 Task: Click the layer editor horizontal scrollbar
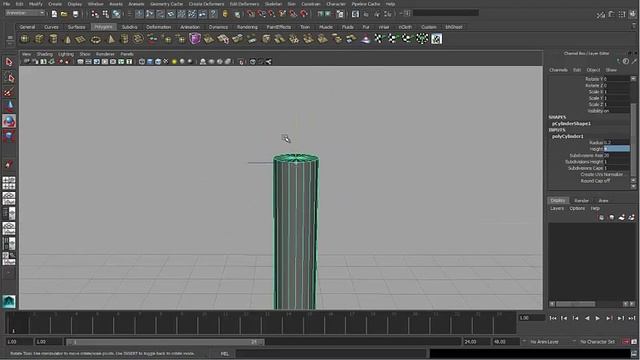coord(576,304)
